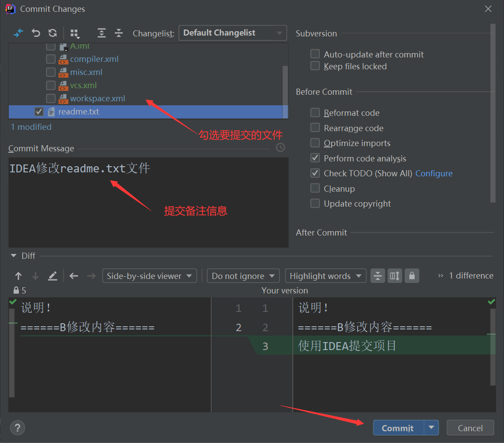Click the 1 modified summary label
Image resolution: width=504 pixels, height=443 pixels.
[31, 127]
